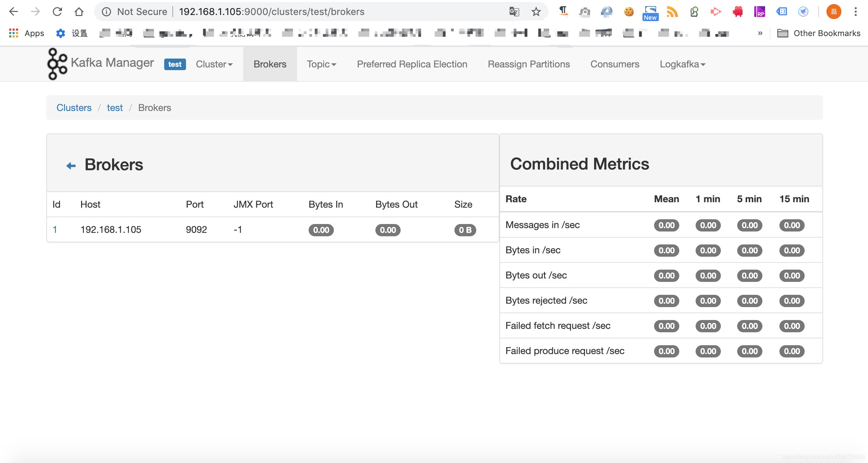
Task: Click Bytes rejected /sec row label
Action: [x=546, y=300]
